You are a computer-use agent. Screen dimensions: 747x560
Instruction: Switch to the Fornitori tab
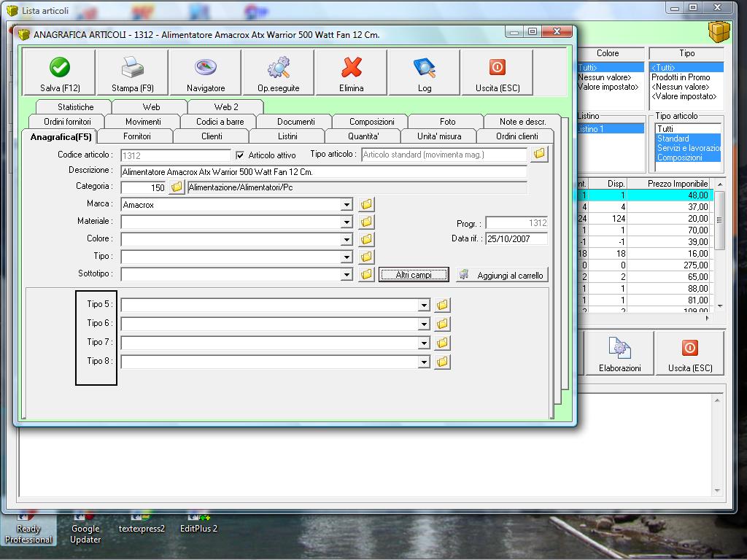136,136
